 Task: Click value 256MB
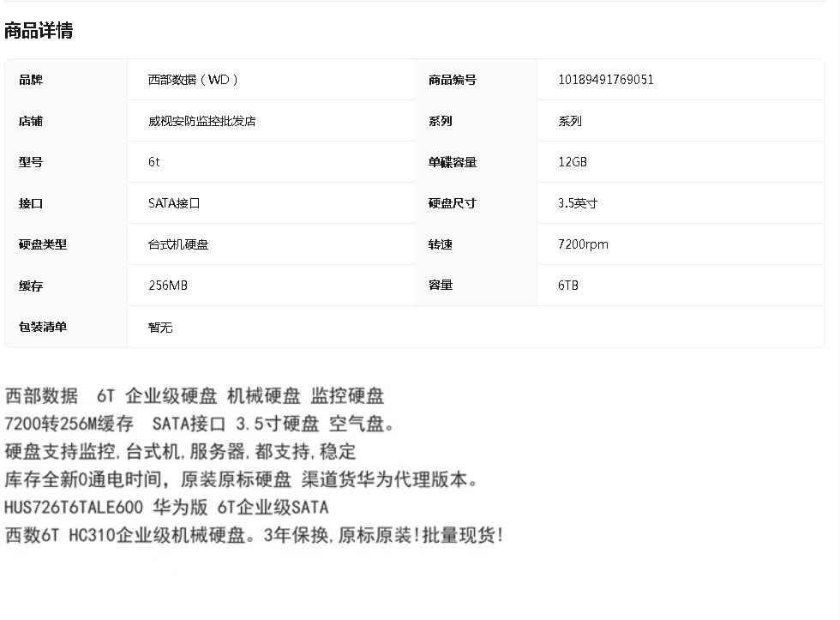pyautogui.click(x=168, y=286)
